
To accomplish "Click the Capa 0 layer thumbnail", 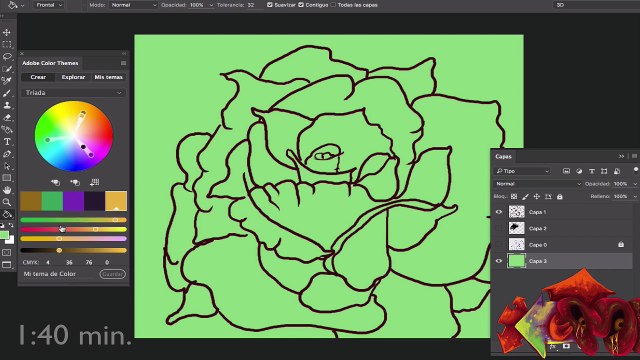I will pos(516,244).
